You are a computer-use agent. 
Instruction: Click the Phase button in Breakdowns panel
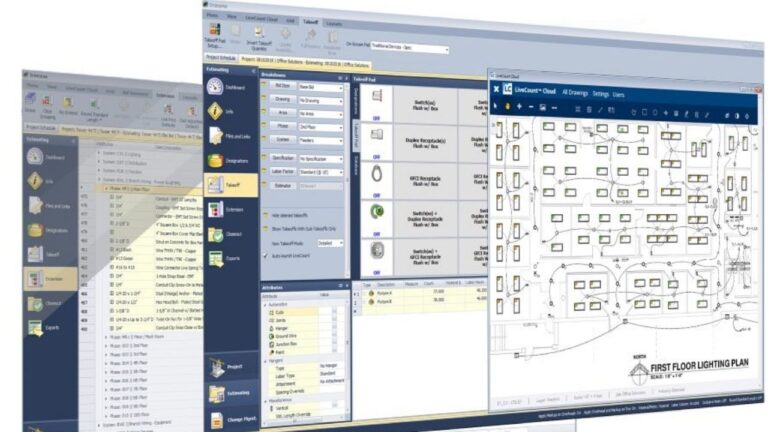pyautogui.click(x=283, y=126)
